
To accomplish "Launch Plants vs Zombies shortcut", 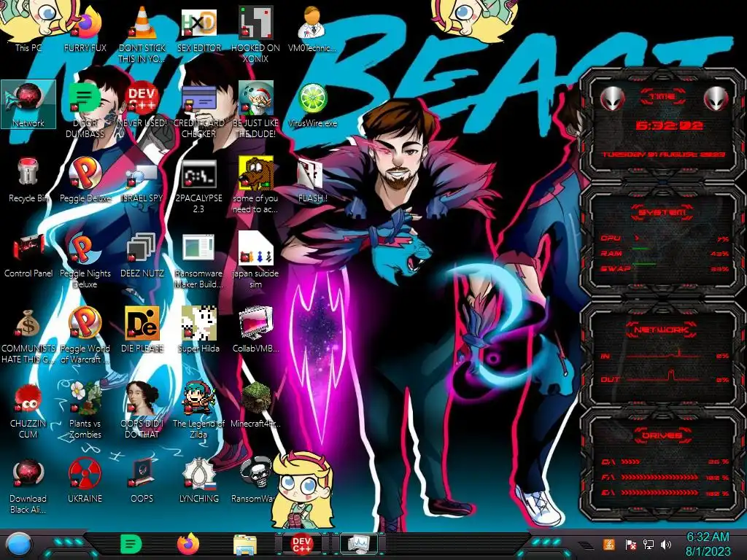I will pos(85,411).
